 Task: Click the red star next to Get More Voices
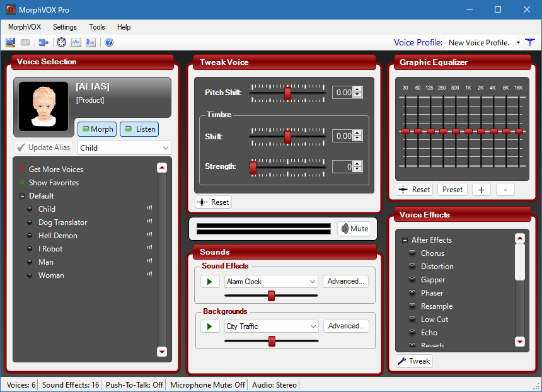[23, 169]
